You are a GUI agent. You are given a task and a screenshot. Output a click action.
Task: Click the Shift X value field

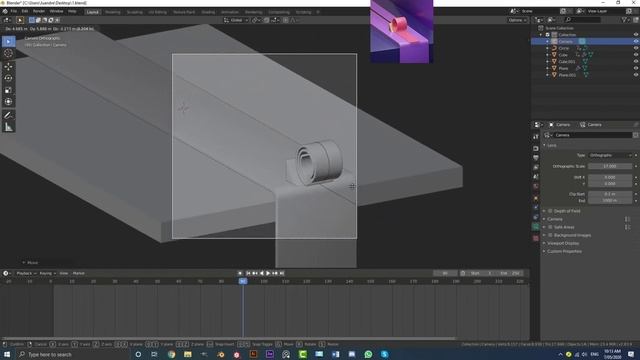click(610, 177)
